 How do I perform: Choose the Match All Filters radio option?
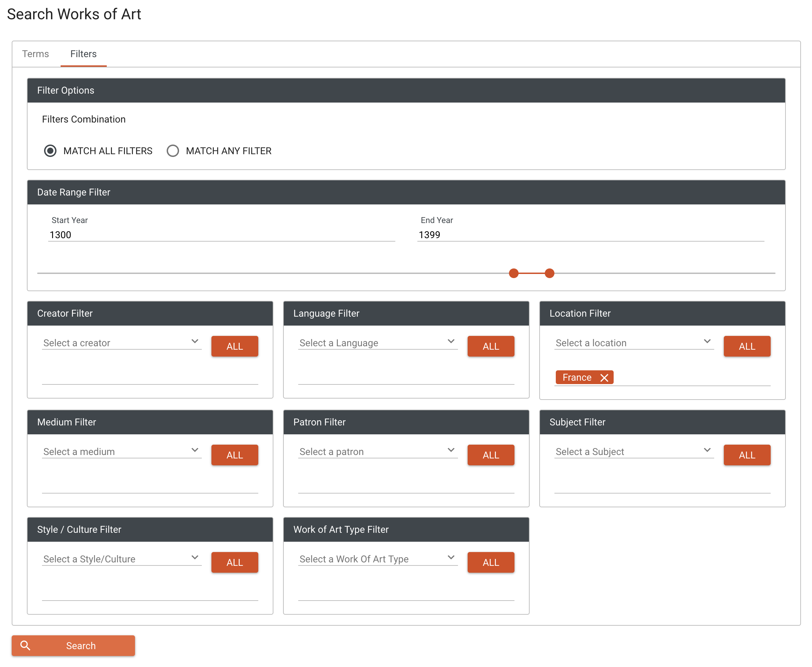pyautogui.click(x=50, y=151)
